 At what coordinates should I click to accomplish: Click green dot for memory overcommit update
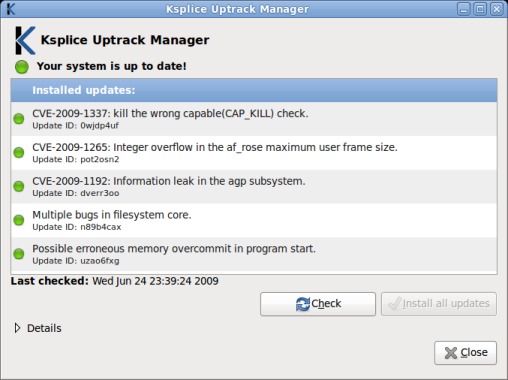point(19,254)
